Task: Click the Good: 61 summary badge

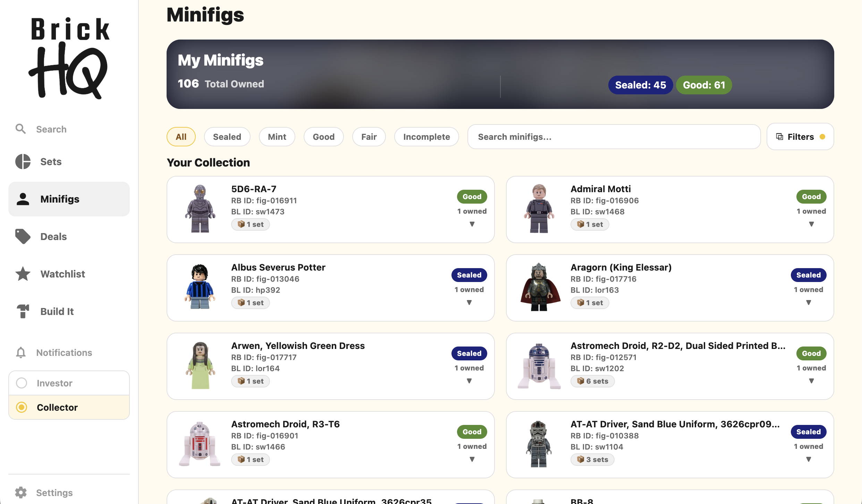Action: pos(704,85)
